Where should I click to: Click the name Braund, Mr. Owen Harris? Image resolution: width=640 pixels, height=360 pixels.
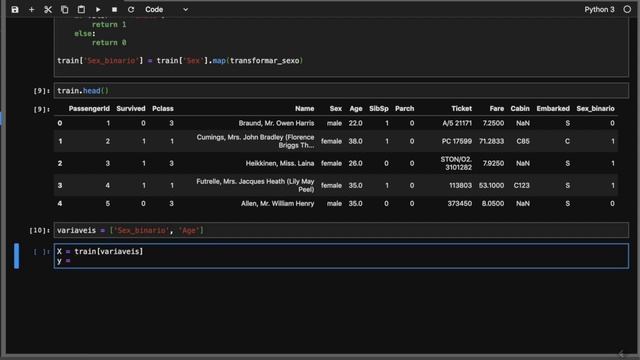[x=276, y=123]
